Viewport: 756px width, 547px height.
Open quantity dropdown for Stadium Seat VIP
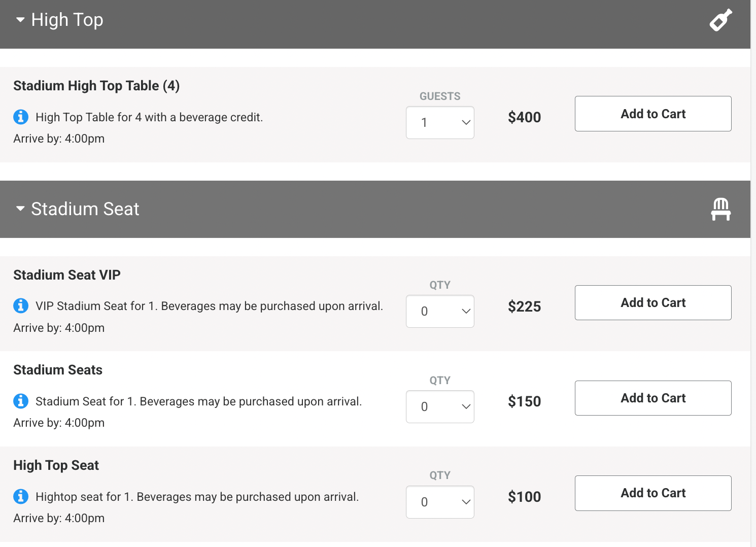coord(440,311)
